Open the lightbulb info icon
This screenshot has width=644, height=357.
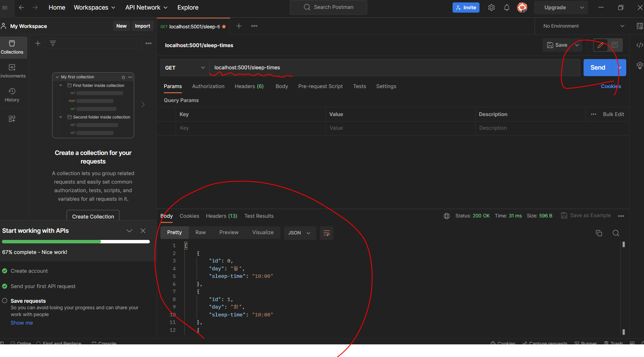tap(640, 65)
